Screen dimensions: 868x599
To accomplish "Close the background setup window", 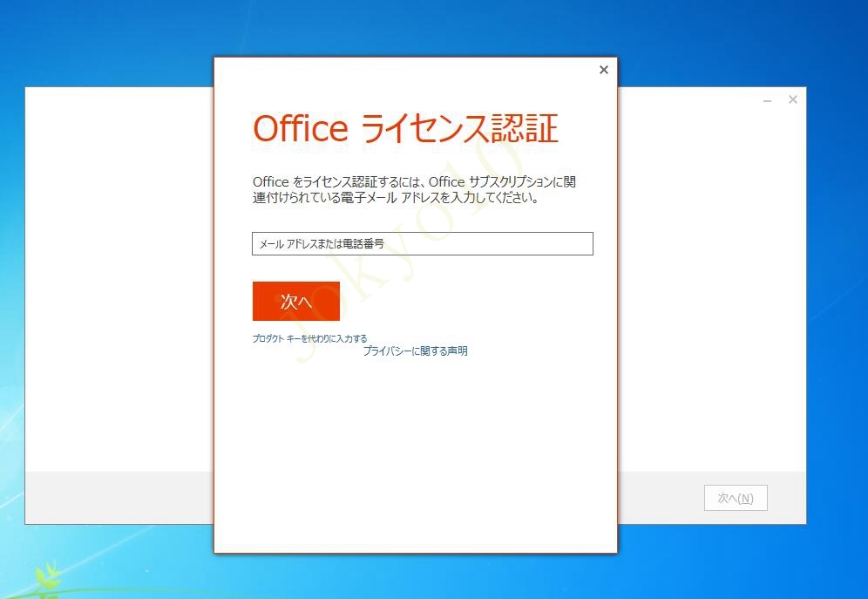I will coord(793,99).
